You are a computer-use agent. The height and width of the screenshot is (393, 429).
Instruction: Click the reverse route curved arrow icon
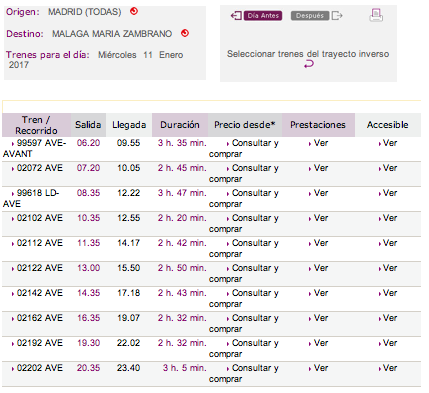(x=309, y=64)
